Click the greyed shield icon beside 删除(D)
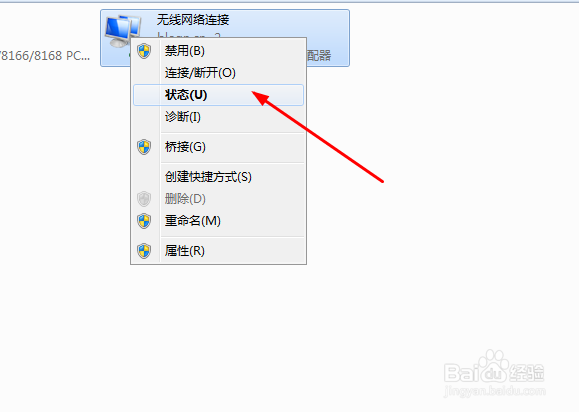 click(144, 199)
